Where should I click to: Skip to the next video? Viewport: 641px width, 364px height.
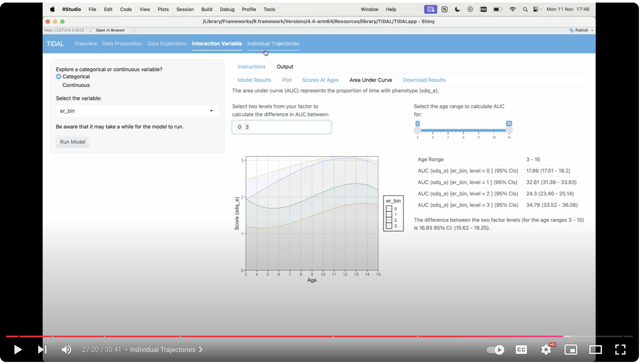(x=42, y=350)
